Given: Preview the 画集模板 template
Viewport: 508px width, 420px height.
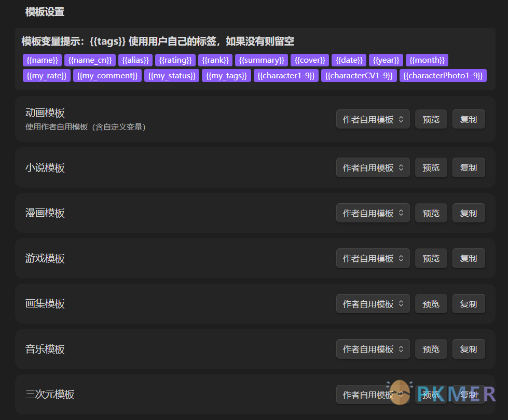Looking at the screenshot, I should pyautogui.click(x=431, y=304).
